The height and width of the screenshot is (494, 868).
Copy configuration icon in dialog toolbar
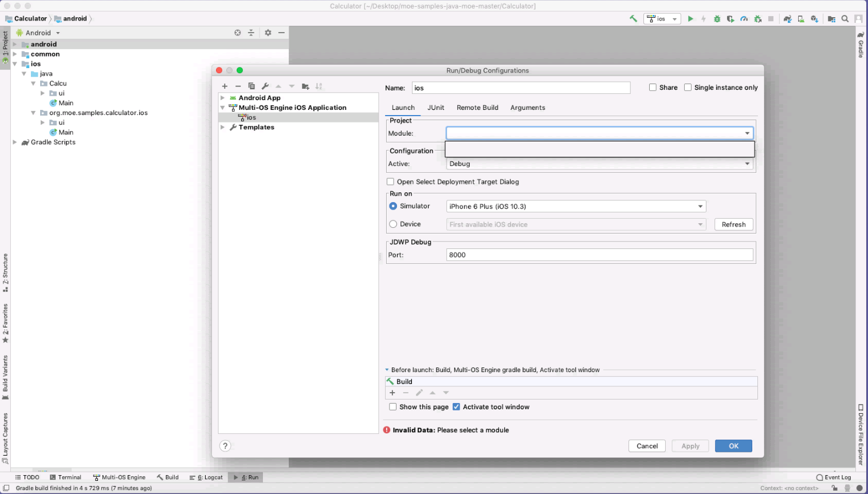[252, 86]
